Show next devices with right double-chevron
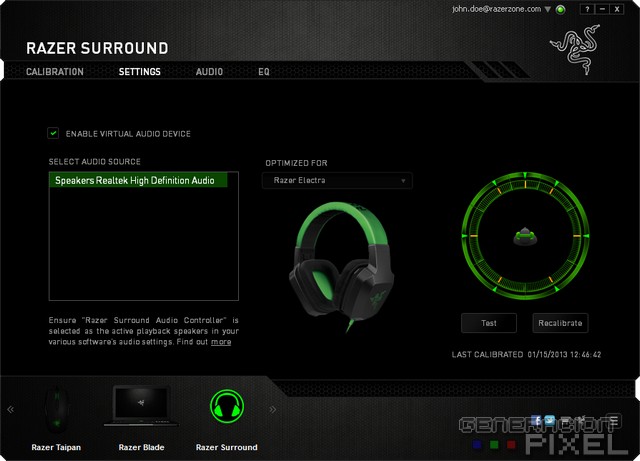640x461 pixels. tap(273, 409)
